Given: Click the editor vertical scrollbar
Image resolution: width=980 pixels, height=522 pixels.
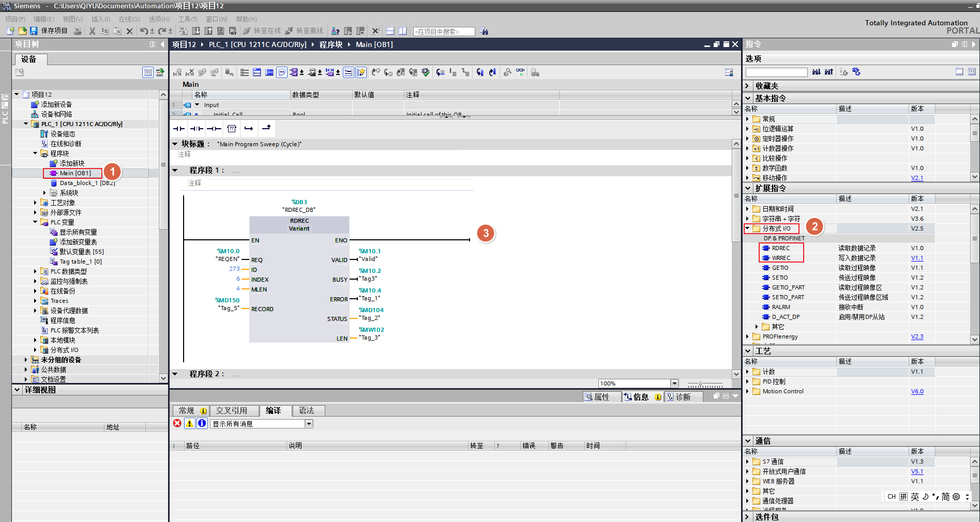Looking at the screenshot, I should [x=736, y=259].
